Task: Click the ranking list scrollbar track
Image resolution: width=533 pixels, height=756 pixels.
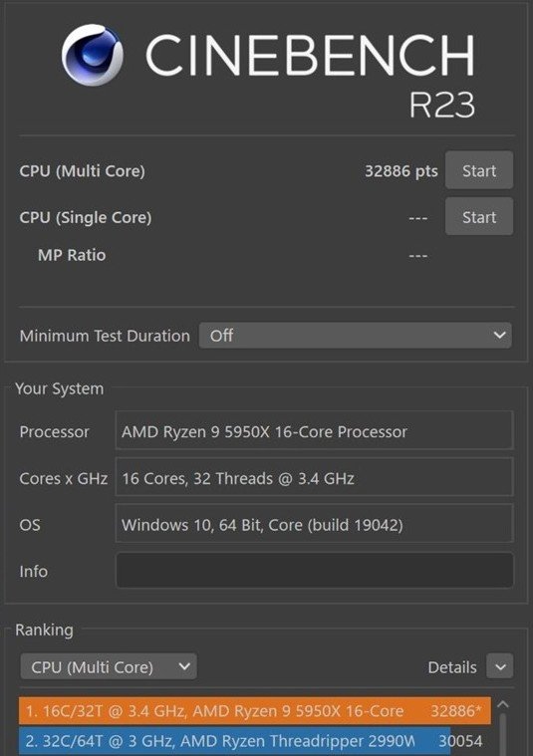Action: click(503, 735)
